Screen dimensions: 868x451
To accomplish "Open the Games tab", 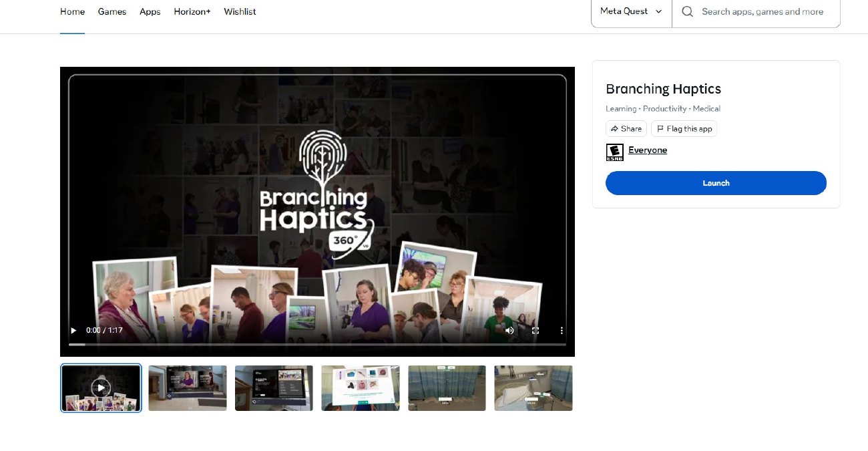I will [x=112, y=11].
